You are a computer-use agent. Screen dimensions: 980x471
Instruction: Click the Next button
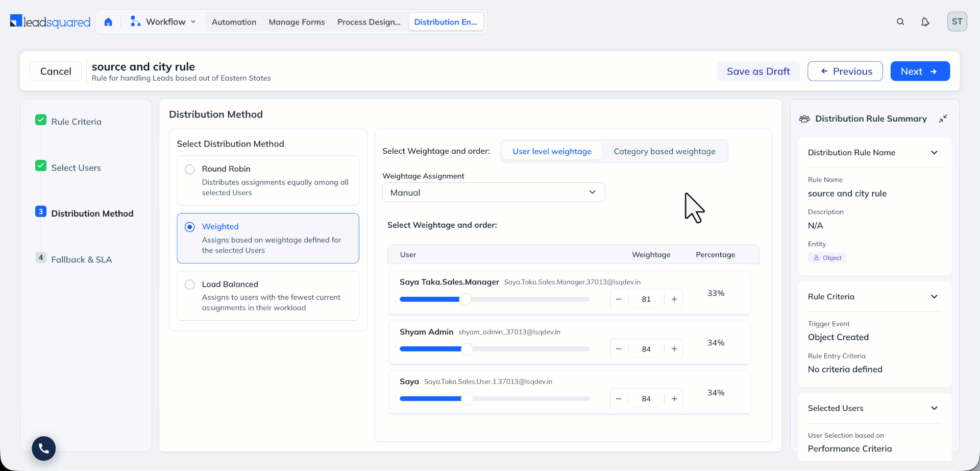pos(920,72)
